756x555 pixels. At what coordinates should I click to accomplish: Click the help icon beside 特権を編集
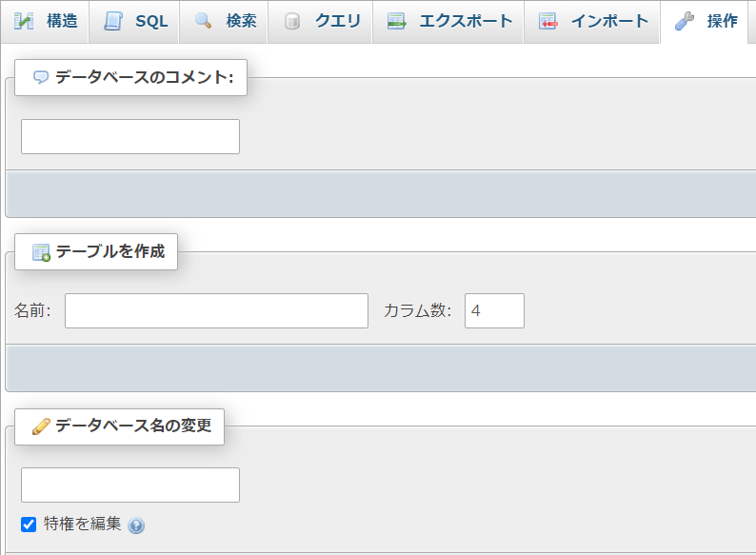pyautogui.click(x=136, y=525)
